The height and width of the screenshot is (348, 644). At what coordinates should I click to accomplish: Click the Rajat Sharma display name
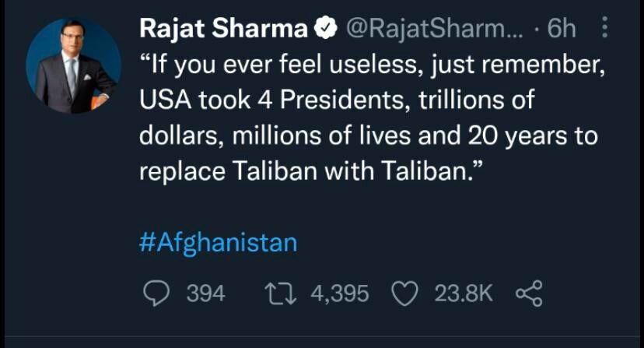(224, 28)
